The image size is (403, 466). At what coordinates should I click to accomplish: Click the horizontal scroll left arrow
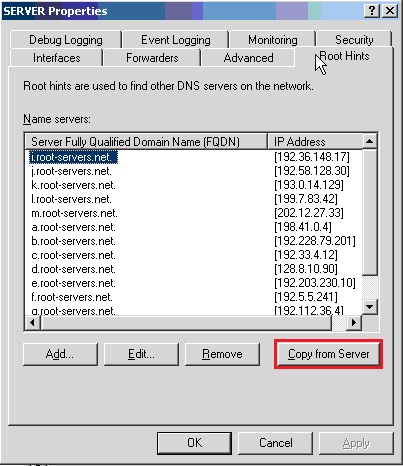coord(32,323)
